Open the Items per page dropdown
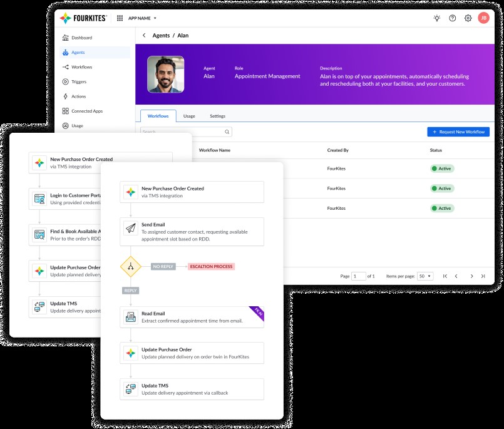Image resolution: width=504 pixels, height=429 pixels. click(x=425, y=276)
